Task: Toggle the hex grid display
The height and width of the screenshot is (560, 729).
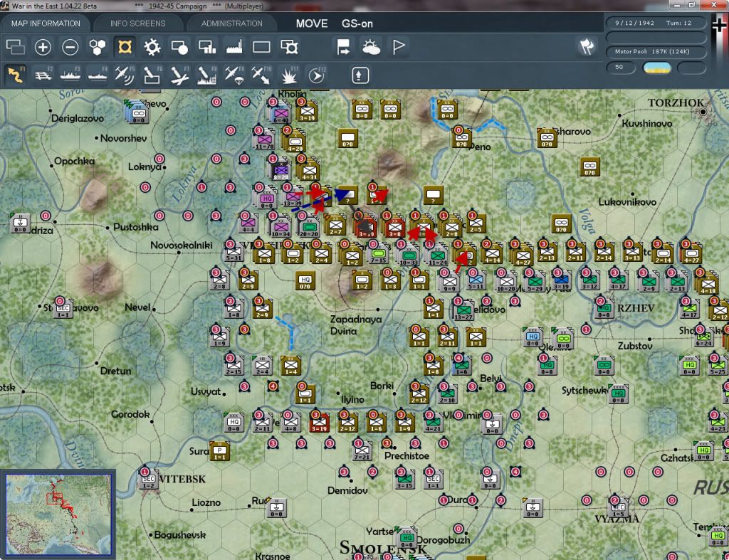Action: click(97, 47)
